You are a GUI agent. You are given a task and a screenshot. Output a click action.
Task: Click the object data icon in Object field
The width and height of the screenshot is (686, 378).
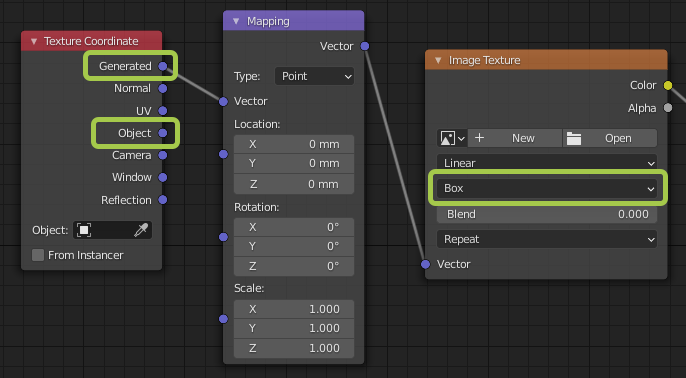[84, 230]
